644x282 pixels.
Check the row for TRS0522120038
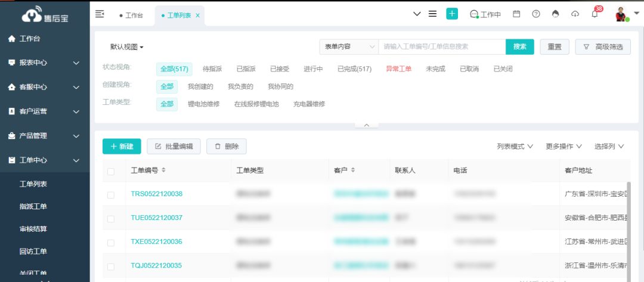pyautogui.click(x=111, y=195)
